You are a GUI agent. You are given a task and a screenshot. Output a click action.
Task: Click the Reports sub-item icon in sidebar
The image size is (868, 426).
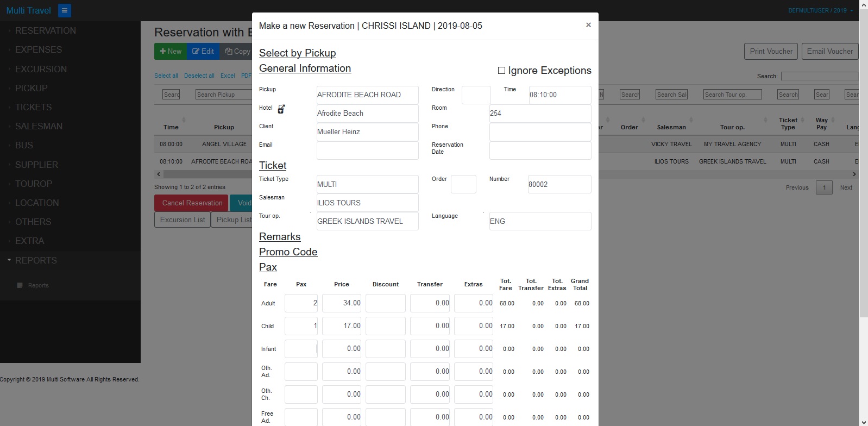[x=20, y=285]
